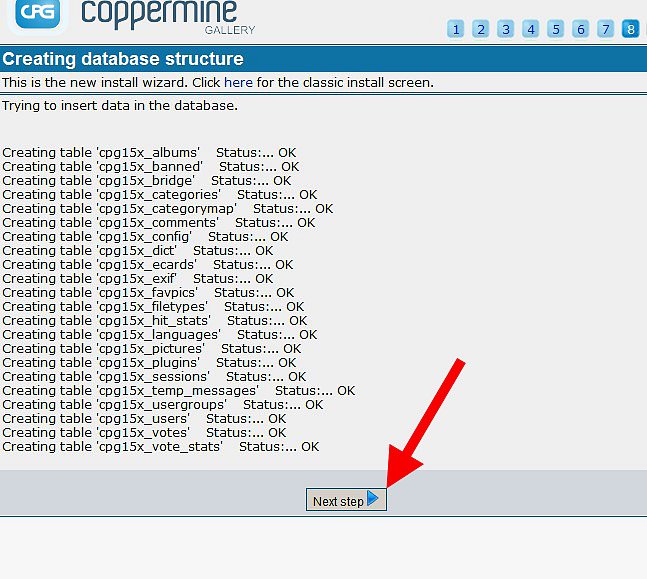This screenshot has height=579, width=647.
Task: Click 'Trying to insert data in the database.'
Action: coord(120,106)
